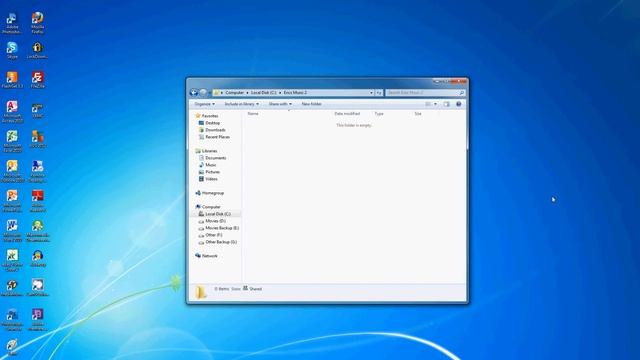Open the Adobe Photoshop desktop shortcut

coord(12,23)
